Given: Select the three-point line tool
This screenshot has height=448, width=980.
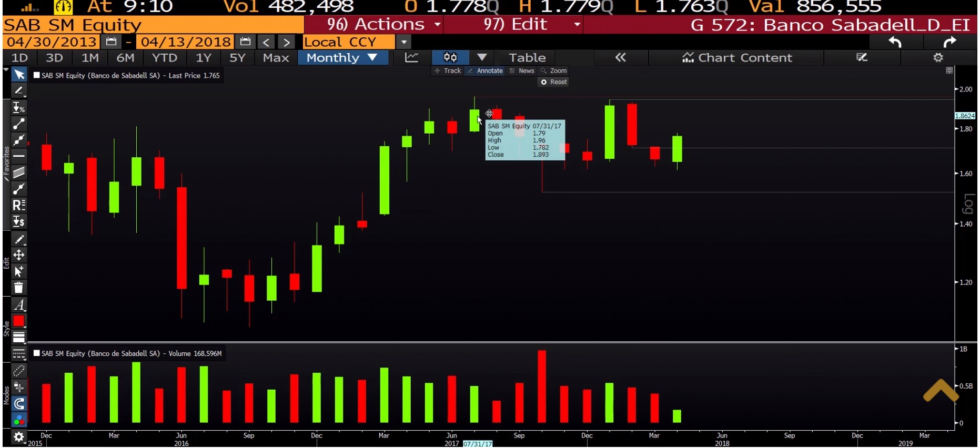Looking at the screenshot, I should pyautogui.click(x=19, y=140).
